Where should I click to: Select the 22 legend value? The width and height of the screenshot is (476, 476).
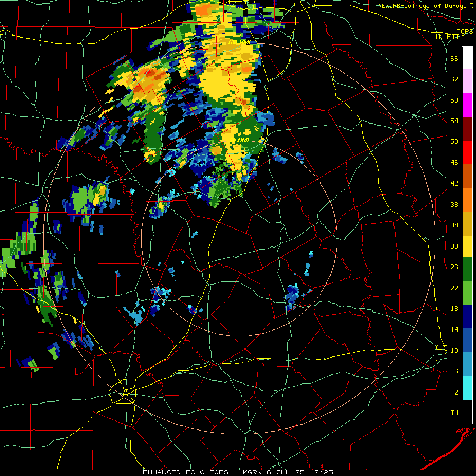(x=454, y=288)
